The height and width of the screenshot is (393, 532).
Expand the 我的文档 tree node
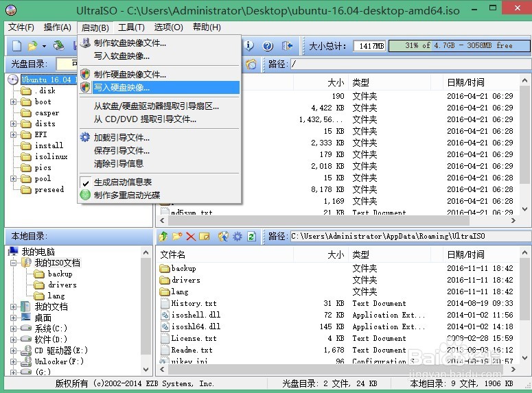click(13, 307)
